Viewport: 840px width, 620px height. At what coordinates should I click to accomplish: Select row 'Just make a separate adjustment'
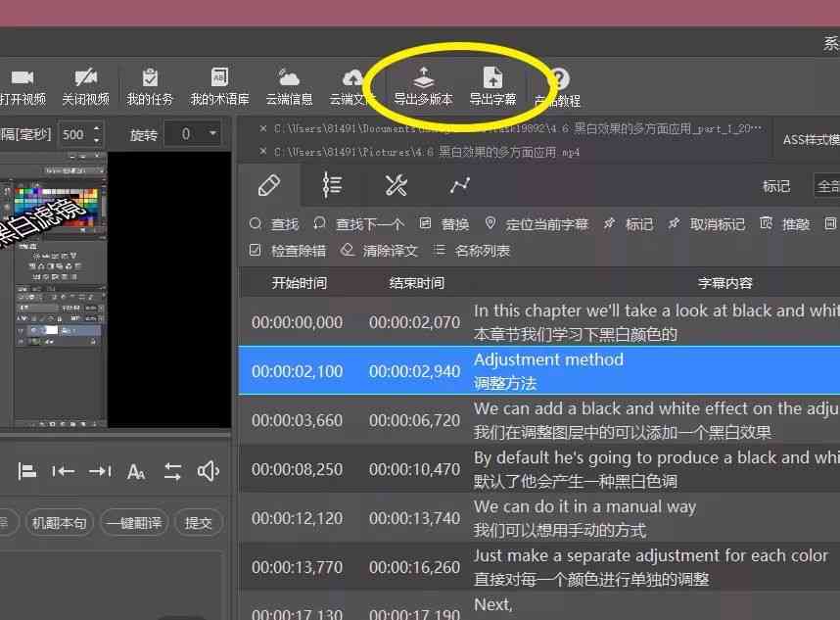click(x=539, y=567)
